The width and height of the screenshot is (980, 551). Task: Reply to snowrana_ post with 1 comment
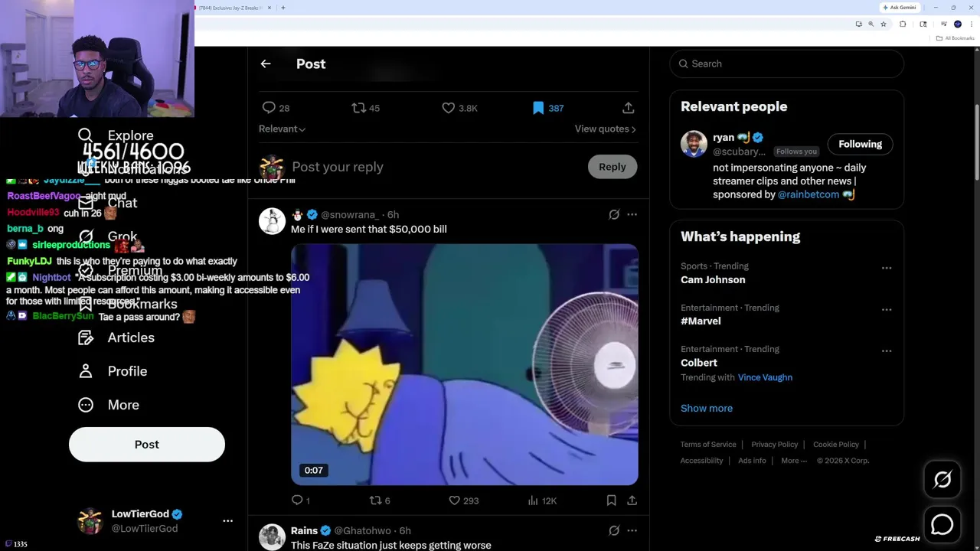click(x=301, y=500)
